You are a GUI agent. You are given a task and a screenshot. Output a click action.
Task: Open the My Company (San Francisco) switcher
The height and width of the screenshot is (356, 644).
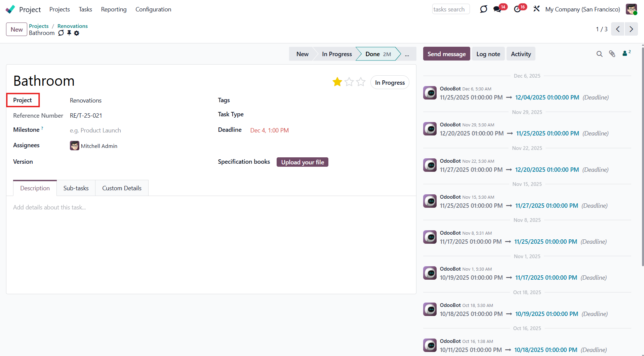coord(582,9)
